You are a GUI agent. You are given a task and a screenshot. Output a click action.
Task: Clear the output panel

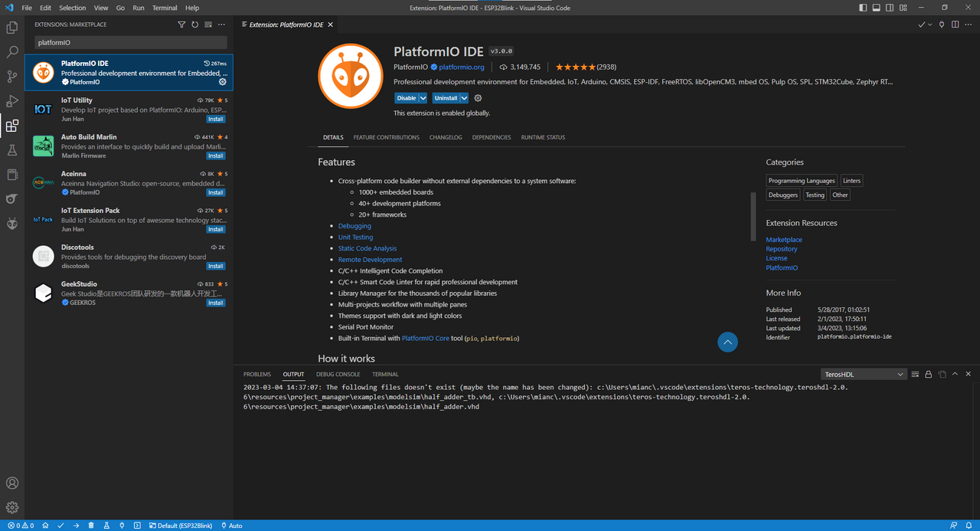[916, 374]
